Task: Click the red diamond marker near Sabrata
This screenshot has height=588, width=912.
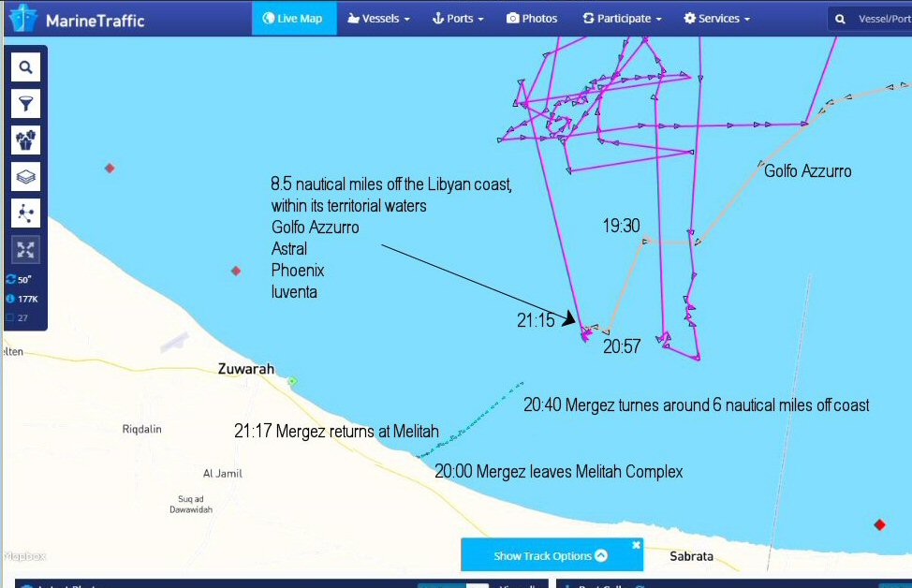Action: 879,524
